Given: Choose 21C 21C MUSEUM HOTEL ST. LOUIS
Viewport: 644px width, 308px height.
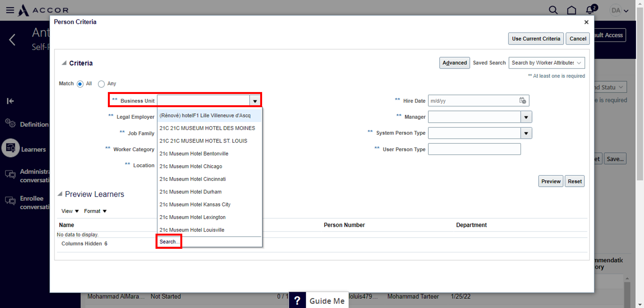Looking at the screenshot, I should tap(209, 141).
